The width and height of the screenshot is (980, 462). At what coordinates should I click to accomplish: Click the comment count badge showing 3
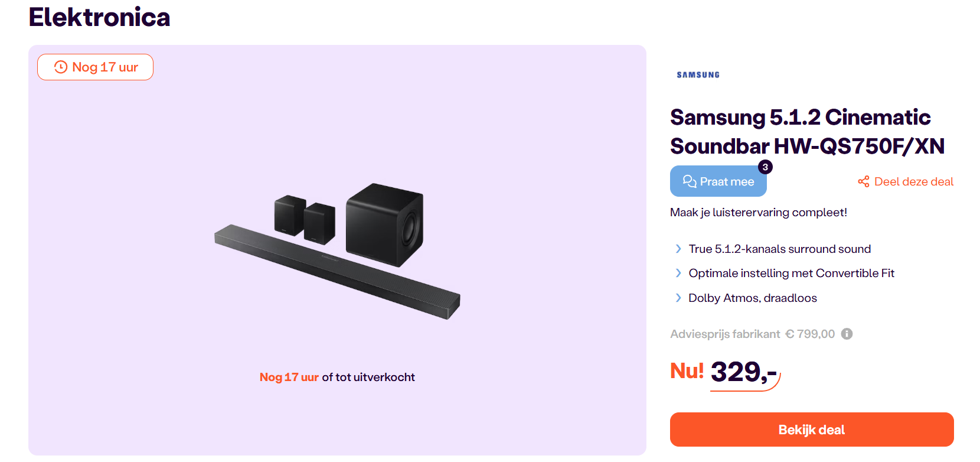pos(765,167)
